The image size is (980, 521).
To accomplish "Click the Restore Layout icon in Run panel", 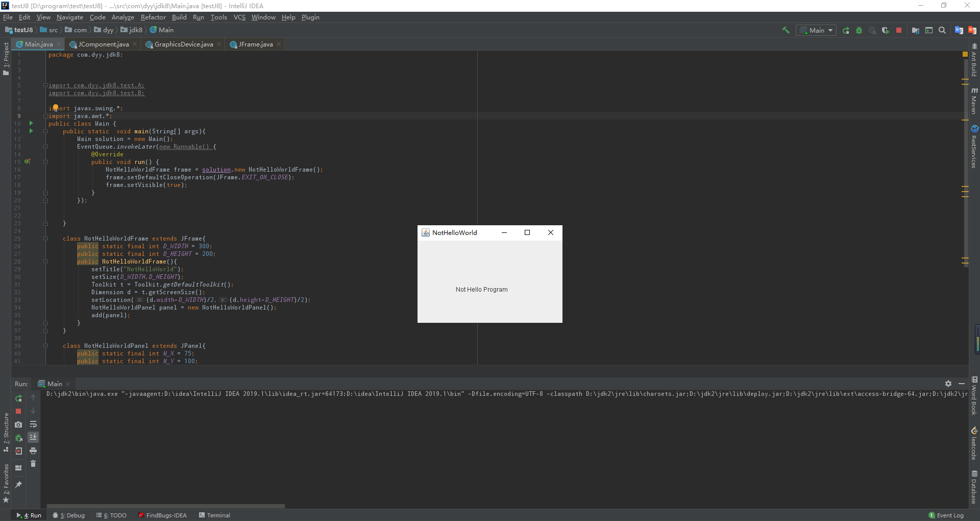I will (18, 467).
